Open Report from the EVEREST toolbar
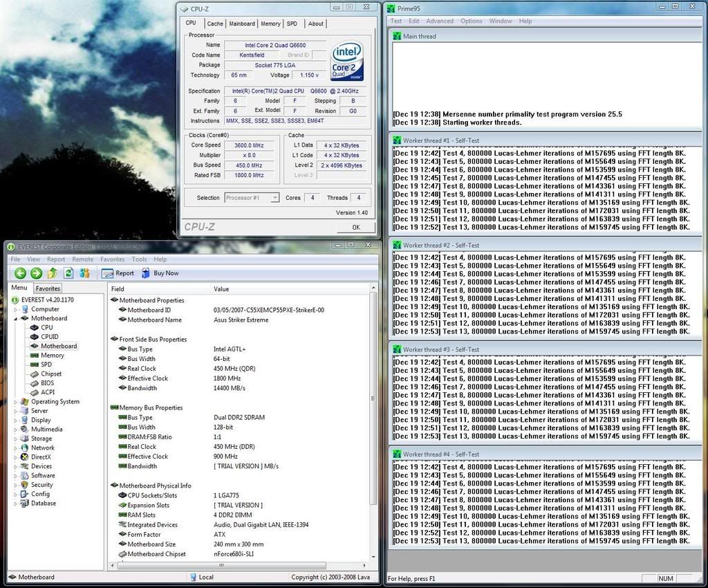 [x=118, y=273]
